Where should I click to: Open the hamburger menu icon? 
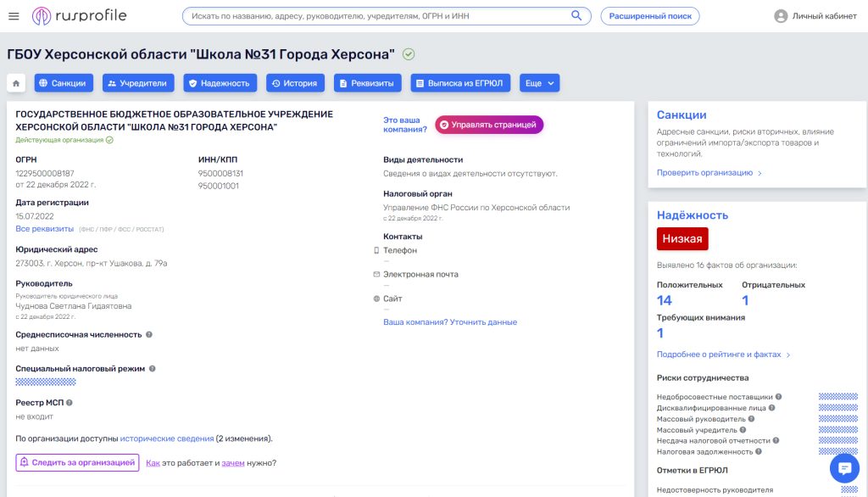click(14, 16)
